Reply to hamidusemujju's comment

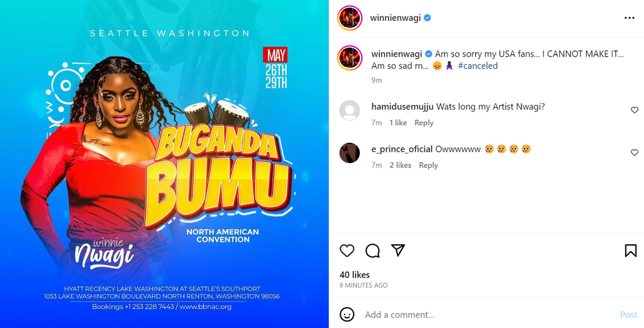point(424,123)
